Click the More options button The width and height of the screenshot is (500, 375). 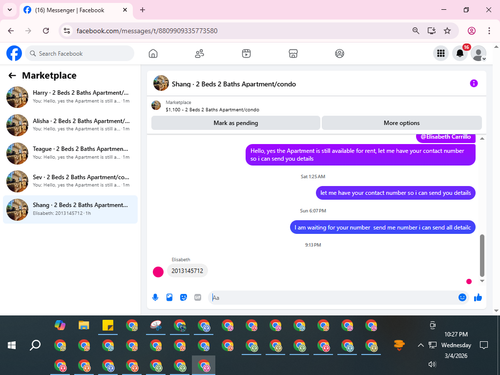pyautogui.click(x=402, y=123)
